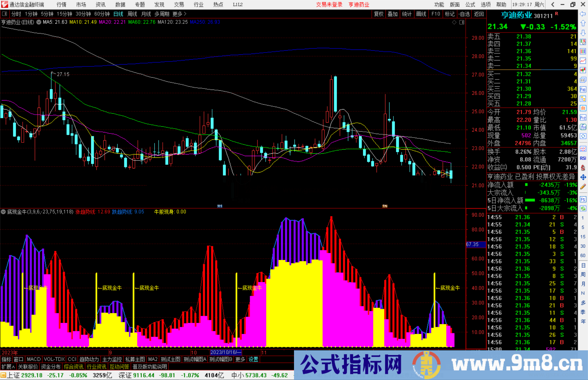Collapse the MA overlay via circle toggle beside 亨迪药业(日线)
The height and width of the screenshot is (380, 588).
(38, 22)
